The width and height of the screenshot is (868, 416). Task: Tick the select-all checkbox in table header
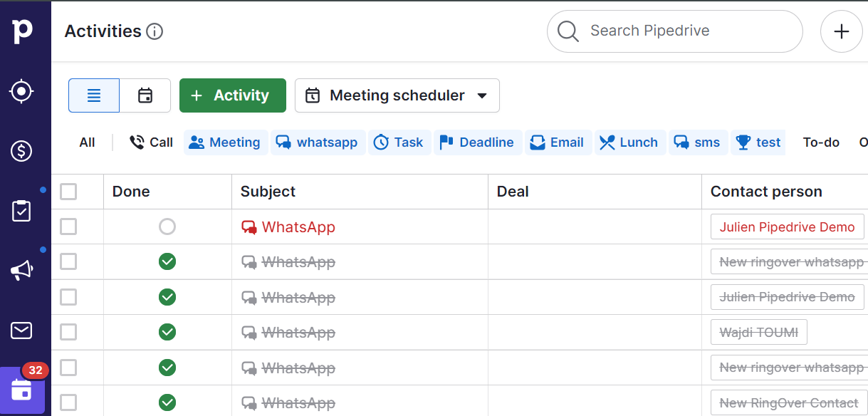coord(68,192)
